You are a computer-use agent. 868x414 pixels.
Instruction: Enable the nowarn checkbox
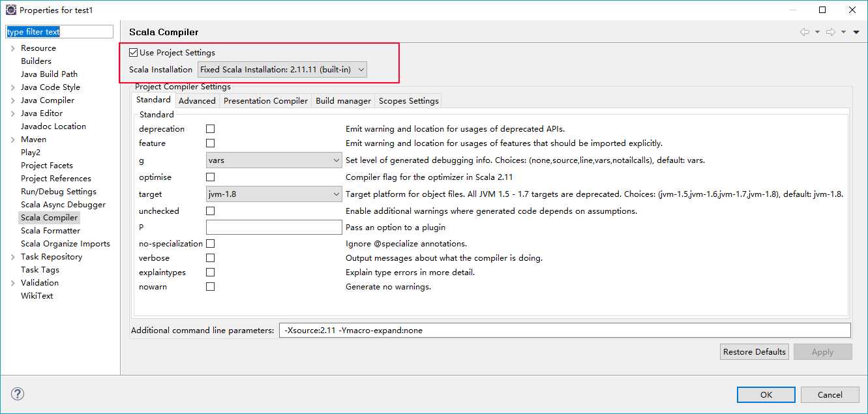210,287
